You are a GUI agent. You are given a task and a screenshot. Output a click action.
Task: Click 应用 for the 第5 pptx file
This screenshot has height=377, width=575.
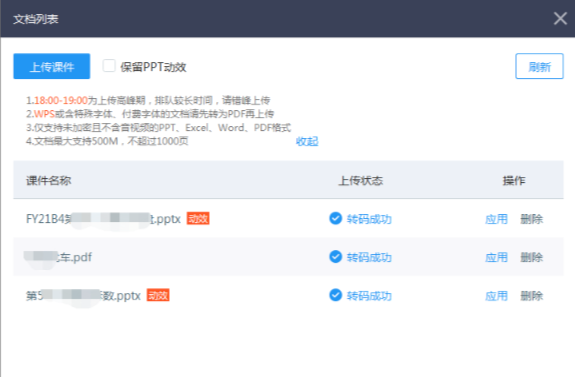(496, 296)
